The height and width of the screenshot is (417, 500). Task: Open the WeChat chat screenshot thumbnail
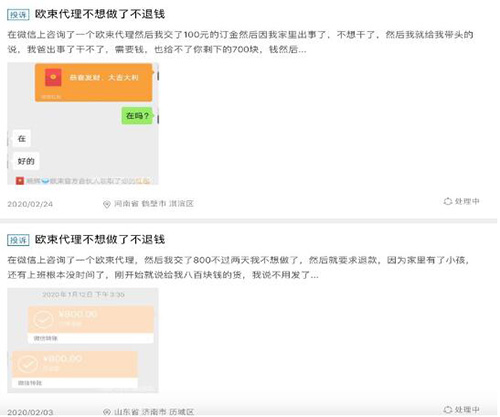coord(83,123)
